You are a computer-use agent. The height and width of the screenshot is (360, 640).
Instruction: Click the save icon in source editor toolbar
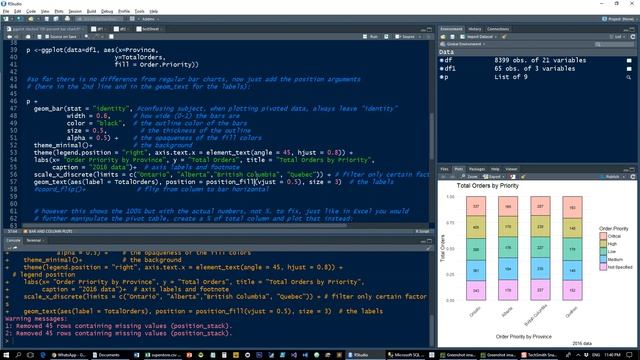click(39, 37)
